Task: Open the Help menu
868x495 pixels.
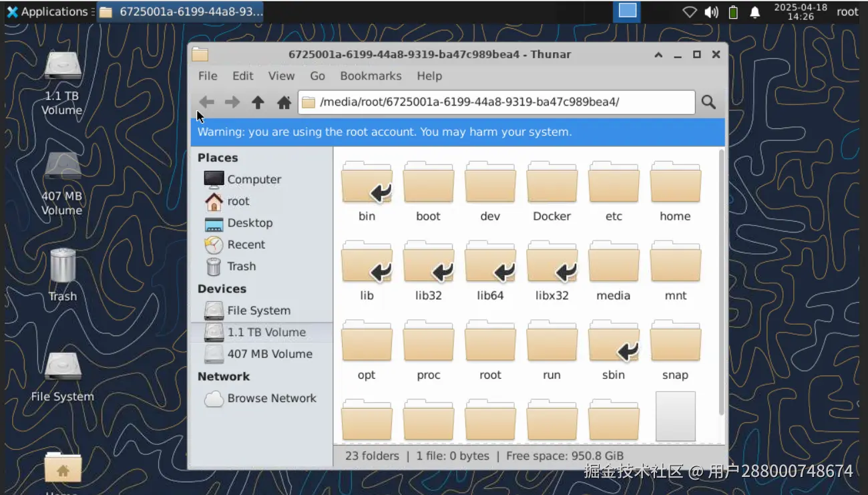Action: 429,75
